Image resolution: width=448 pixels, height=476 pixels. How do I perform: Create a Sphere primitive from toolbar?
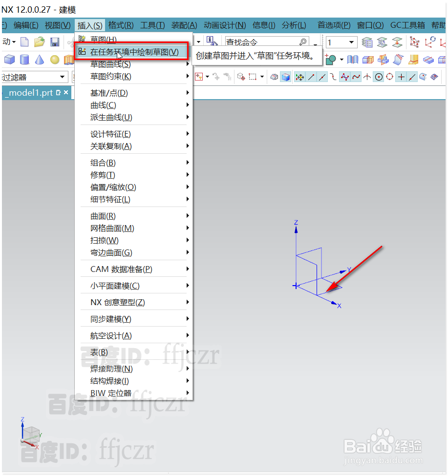(x=55, y=60)
